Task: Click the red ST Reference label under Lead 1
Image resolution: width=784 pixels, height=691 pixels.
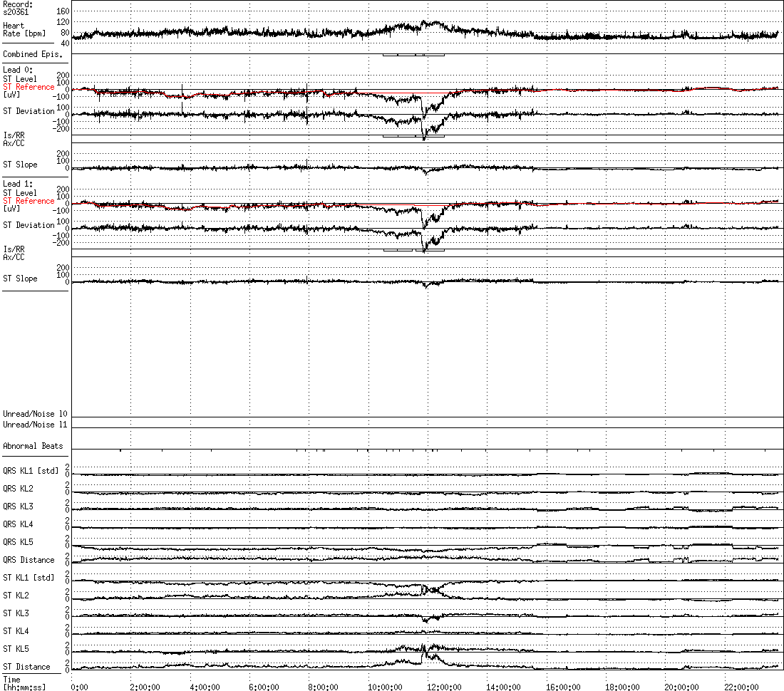Action: (29, 201)
